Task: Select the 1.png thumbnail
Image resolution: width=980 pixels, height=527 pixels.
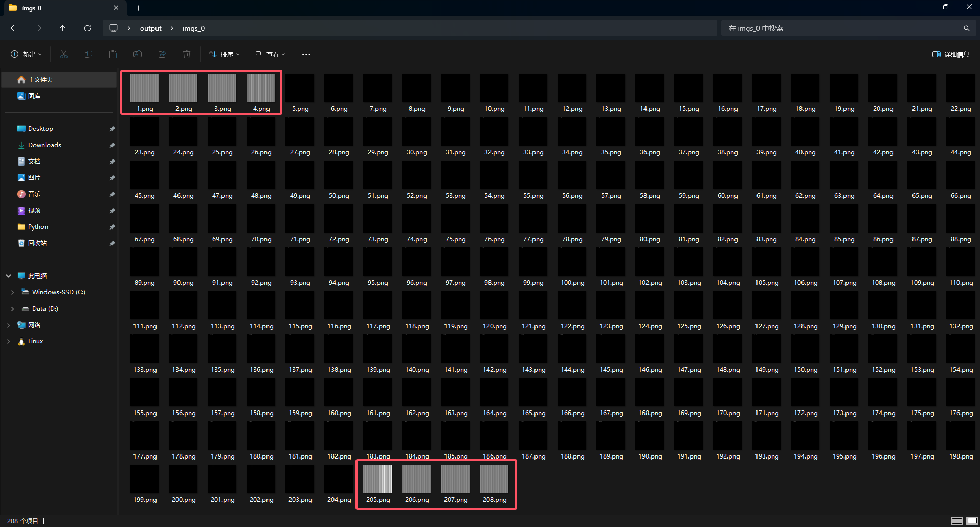Action: click(x=144, y=88)
